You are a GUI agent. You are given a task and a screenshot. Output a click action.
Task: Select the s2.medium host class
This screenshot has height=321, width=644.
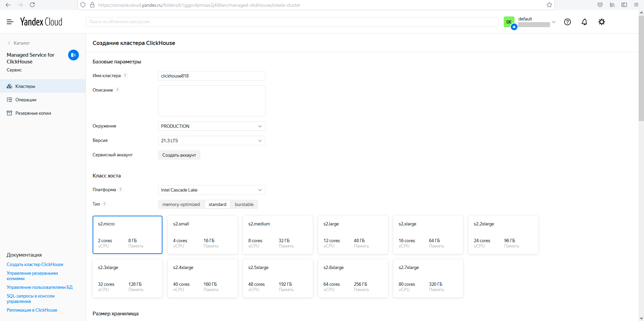(278, 235)
